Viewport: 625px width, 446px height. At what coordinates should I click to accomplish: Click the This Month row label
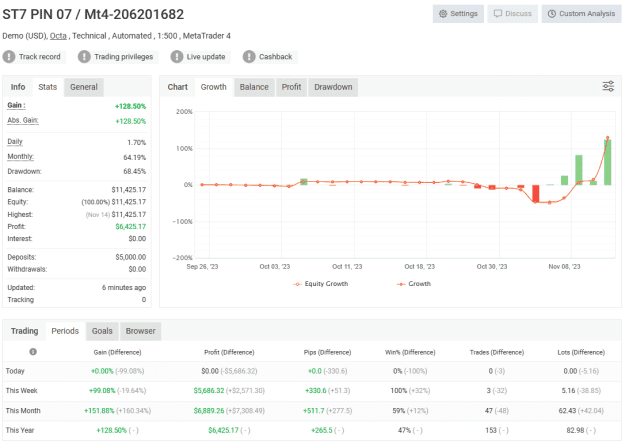tap(23, 411)
